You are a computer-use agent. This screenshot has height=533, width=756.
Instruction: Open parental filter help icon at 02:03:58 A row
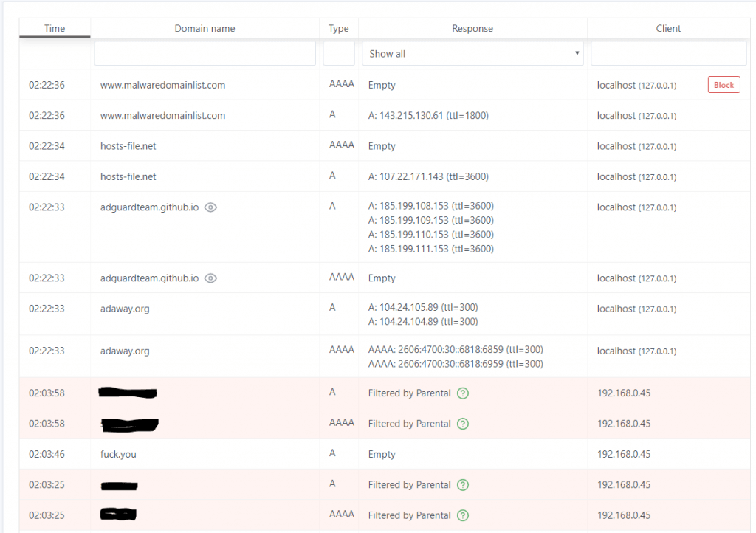463,393
